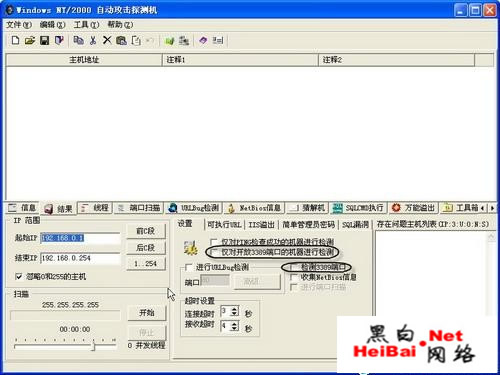The image size is (500, 375).
Task: Open the 工具 menu
Action: click(86, 25)
